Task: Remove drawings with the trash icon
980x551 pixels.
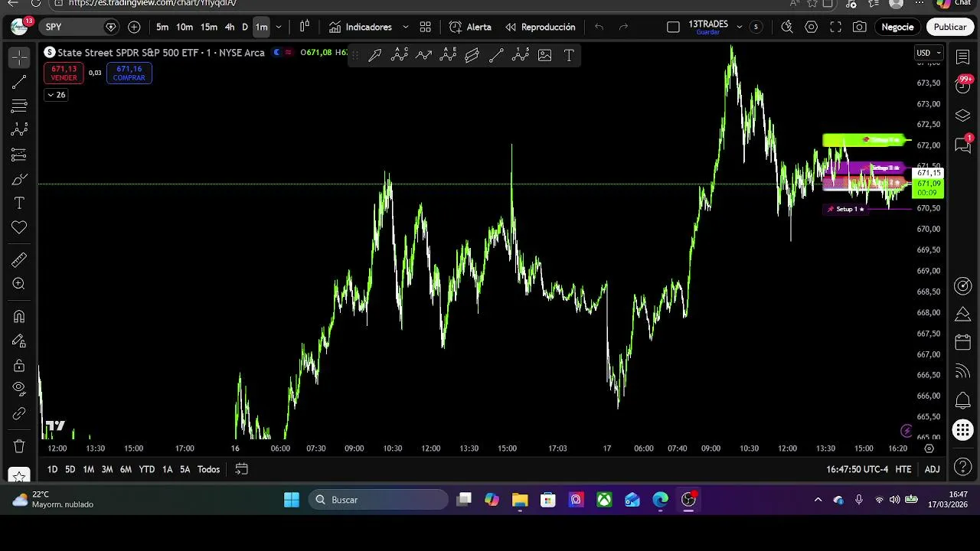Action: (19, 445)
